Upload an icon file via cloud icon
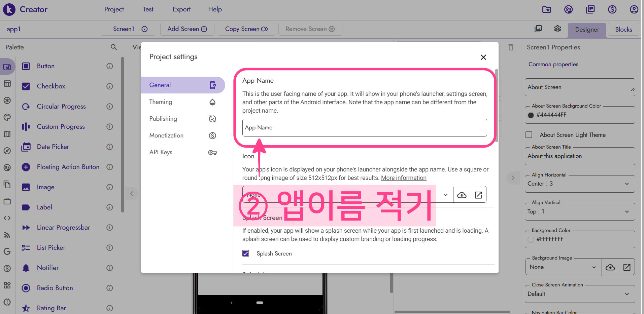Image resolution: width=644 pixels, height=314 pixels. (462, 195)
